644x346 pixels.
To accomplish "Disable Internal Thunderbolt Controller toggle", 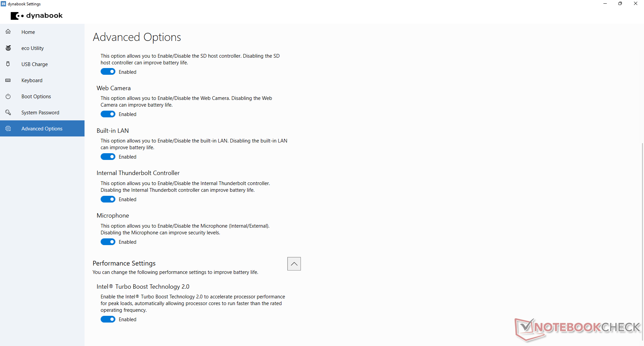I will (108, 199).
